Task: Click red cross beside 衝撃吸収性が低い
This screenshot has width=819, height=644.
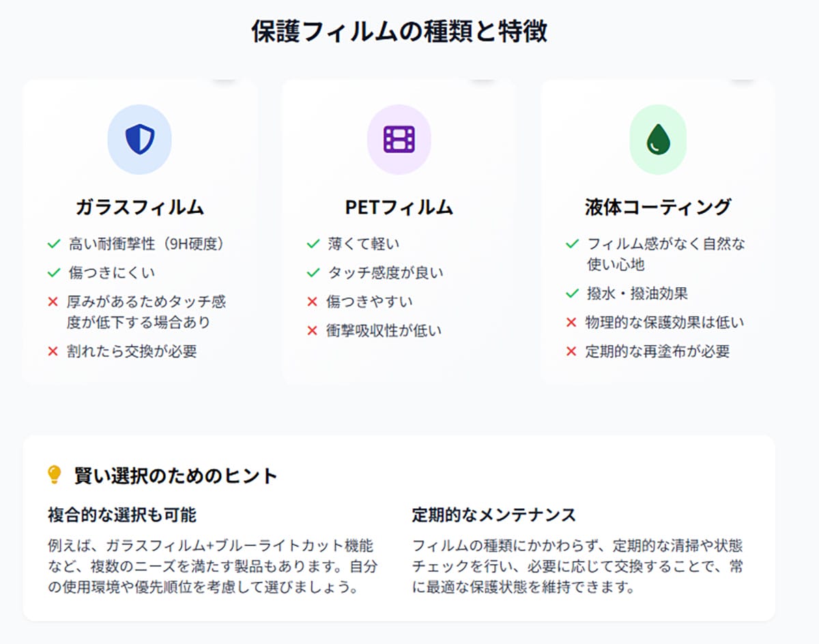Action: tap(313, 331)
